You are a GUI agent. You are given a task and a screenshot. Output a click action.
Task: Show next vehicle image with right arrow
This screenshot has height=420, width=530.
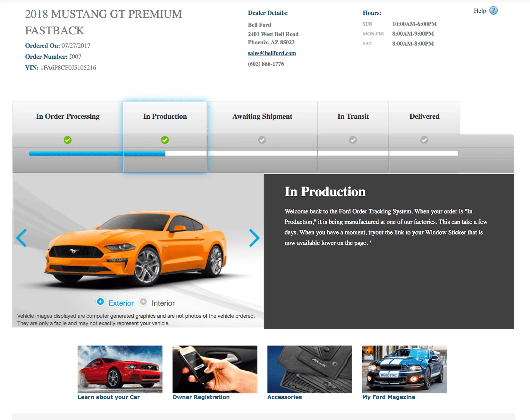point(254,238)
